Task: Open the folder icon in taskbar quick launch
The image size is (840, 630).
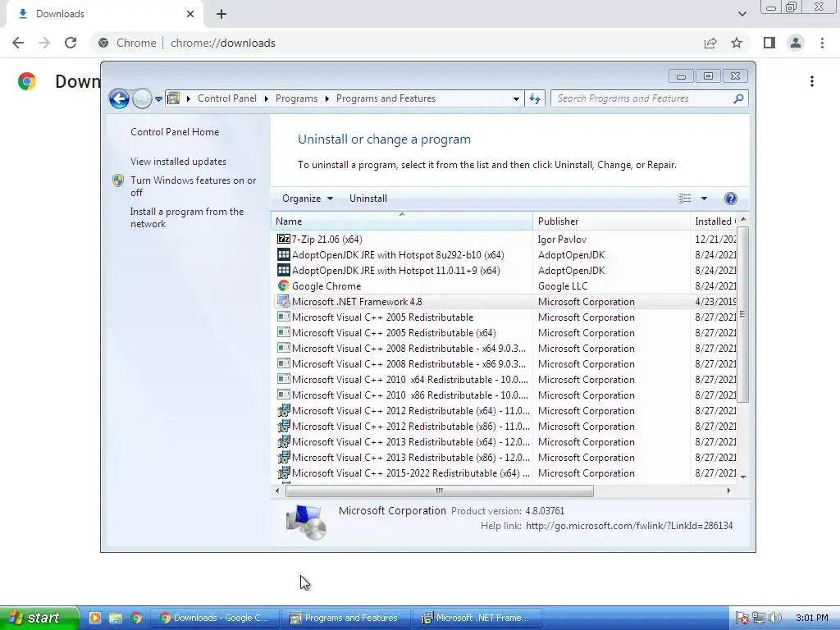Action: tap(115, 618)
